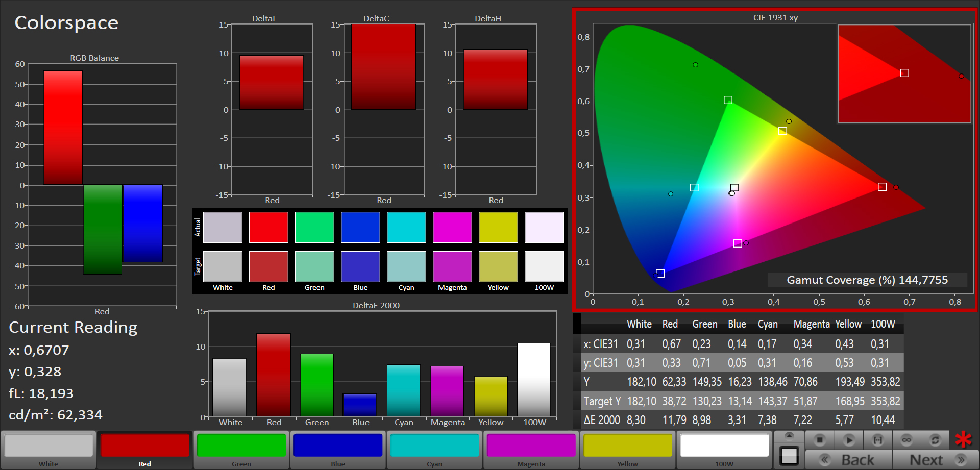980x470 pixels.
Task: Select the Blue pattern button
Action: tap(338, 450)
